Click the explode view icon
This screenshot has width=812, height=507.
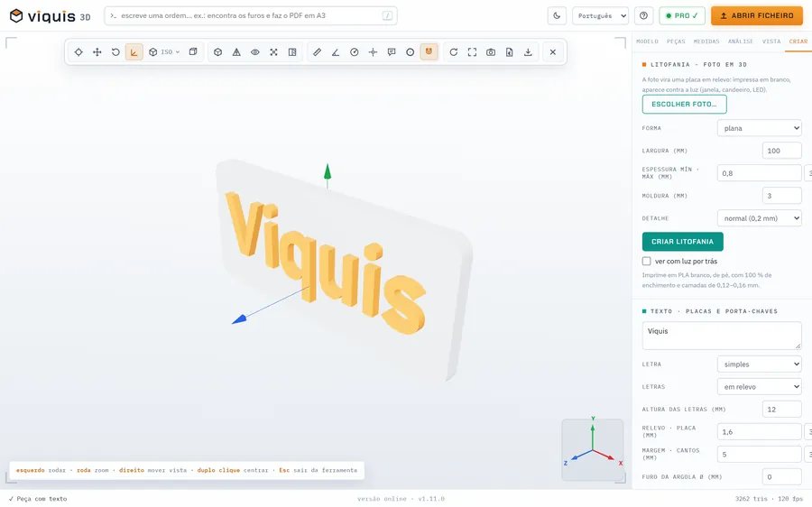274,51
